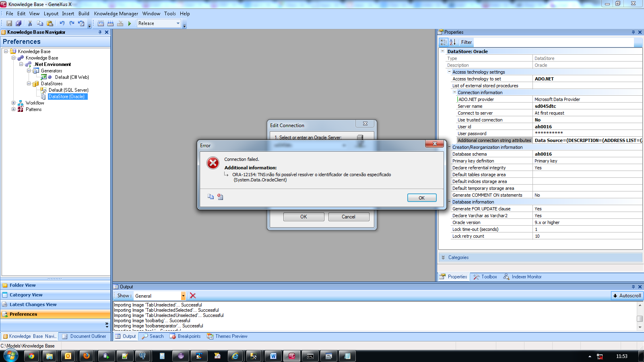
Task: Select Default (C# Web) generator
Action: [72, 77]
